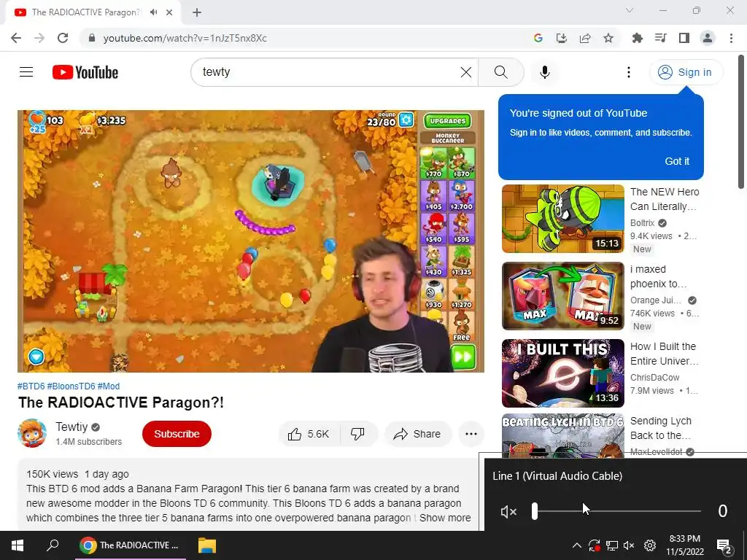Screen dimensions: 747x560
Task: Open the Tewtiy channel name link
Action: click(71, 427)
